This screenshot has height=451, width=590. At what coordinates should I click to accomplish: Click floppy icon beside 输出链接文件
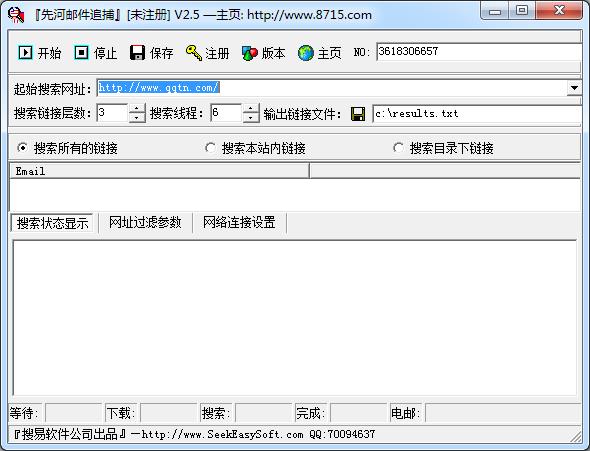coord(358,114)
